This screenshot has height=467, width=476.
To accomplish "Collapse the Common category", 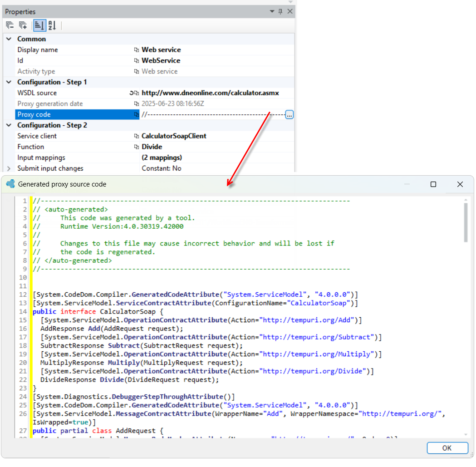I will click(9, 39).
